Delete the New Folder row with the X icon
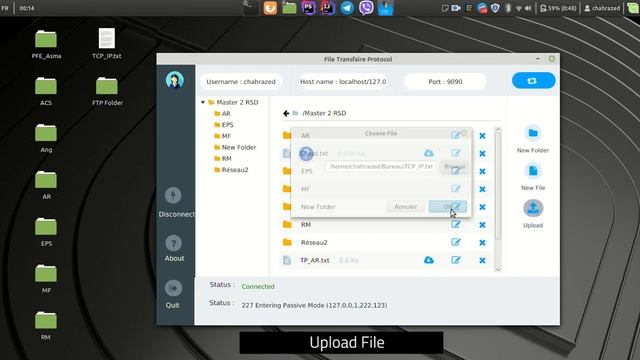The image size is (640, 360). tap(482, 207)
